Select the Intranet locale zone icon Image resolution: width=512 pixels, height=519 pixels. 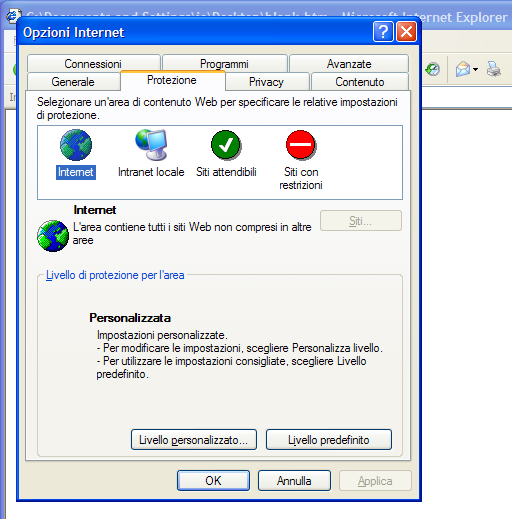[x=151, y=145]
